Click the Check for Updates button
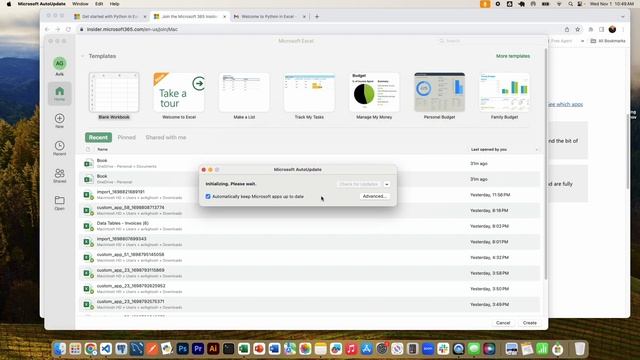Image resolution: width=640 pixels, height=360 pixels. (359, 184)
